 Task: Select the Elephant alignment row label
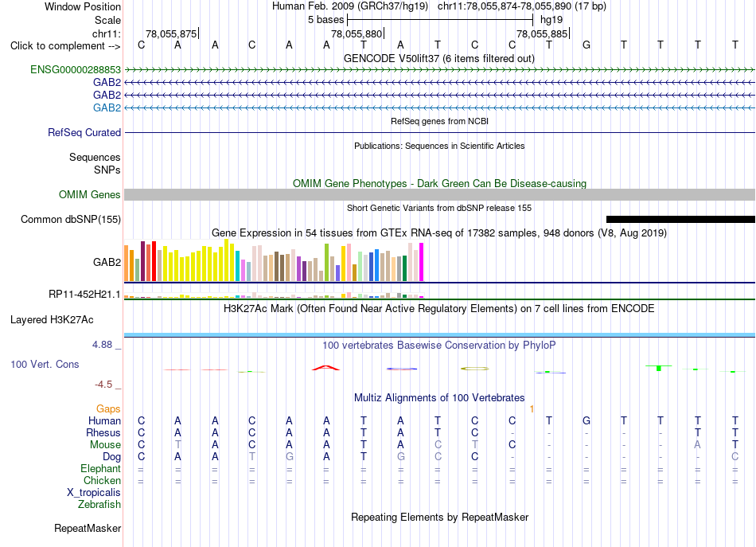(101, 468)
